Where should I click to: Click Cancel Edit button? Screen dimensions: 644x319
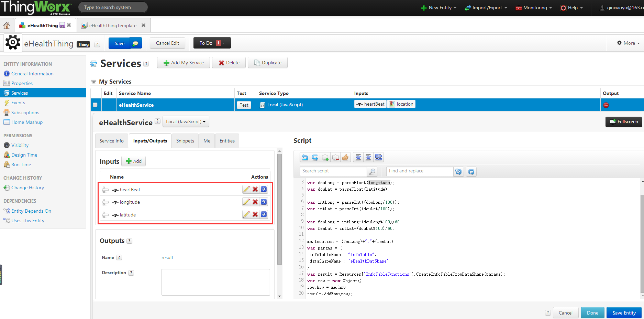click(x=167, y=43)
